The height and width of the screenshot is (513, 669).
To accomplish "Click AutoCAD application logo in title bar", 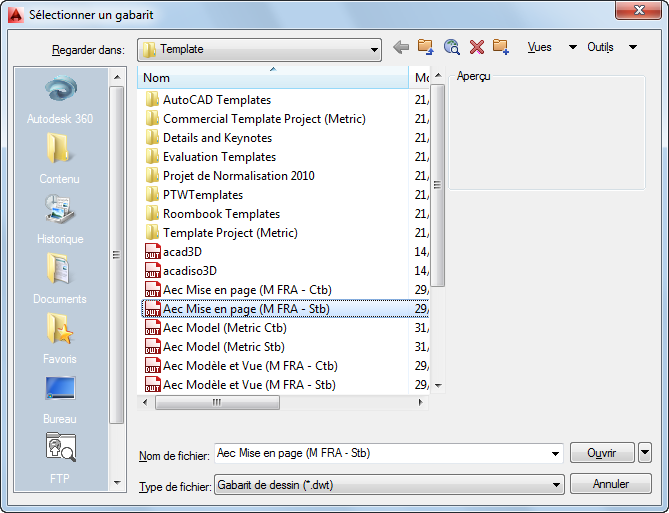I will pyautogui.click(x=16, y=15).
